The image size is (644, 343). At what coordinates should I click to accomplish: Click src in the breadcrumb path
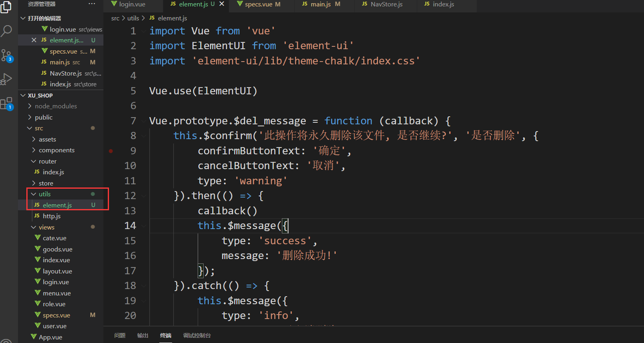pyautogui.click(x=115, y=18)
